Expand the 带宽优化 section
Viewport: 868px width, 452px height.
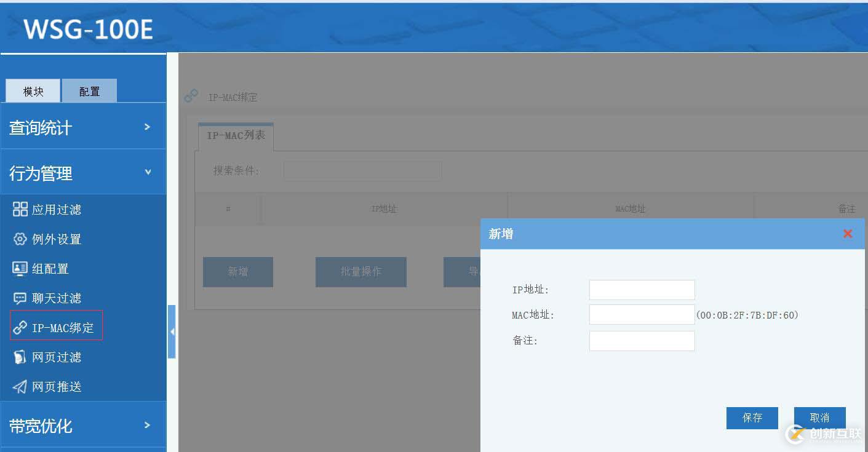click(83, 425)
